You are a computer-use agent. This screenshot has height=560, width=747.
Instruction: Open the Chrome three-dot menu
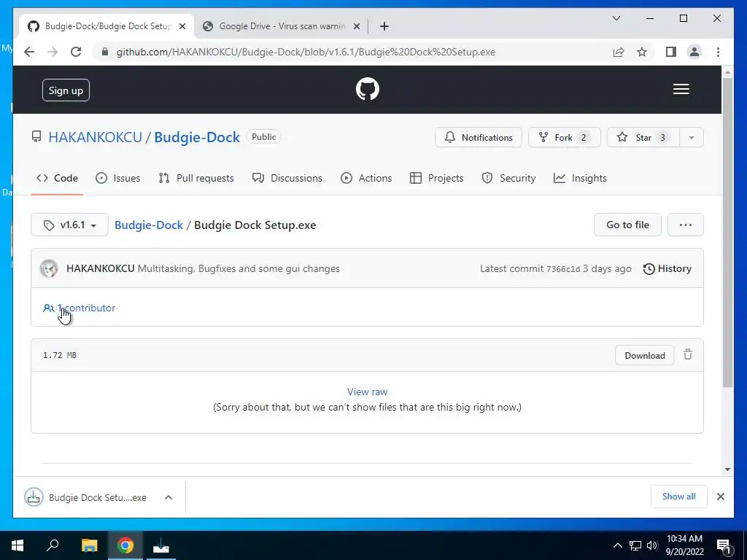718,52
